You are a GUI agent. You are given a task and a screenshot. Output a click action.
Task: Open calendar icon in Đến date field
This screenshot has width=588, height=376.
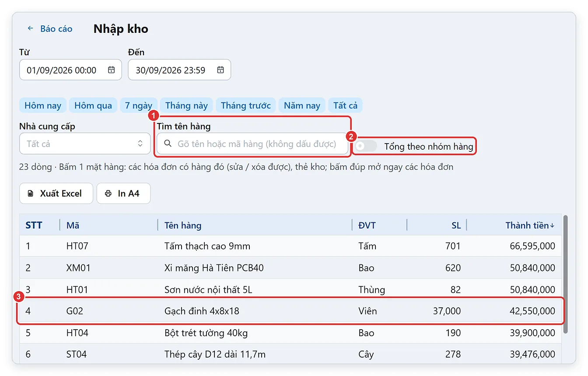[220, 70]
